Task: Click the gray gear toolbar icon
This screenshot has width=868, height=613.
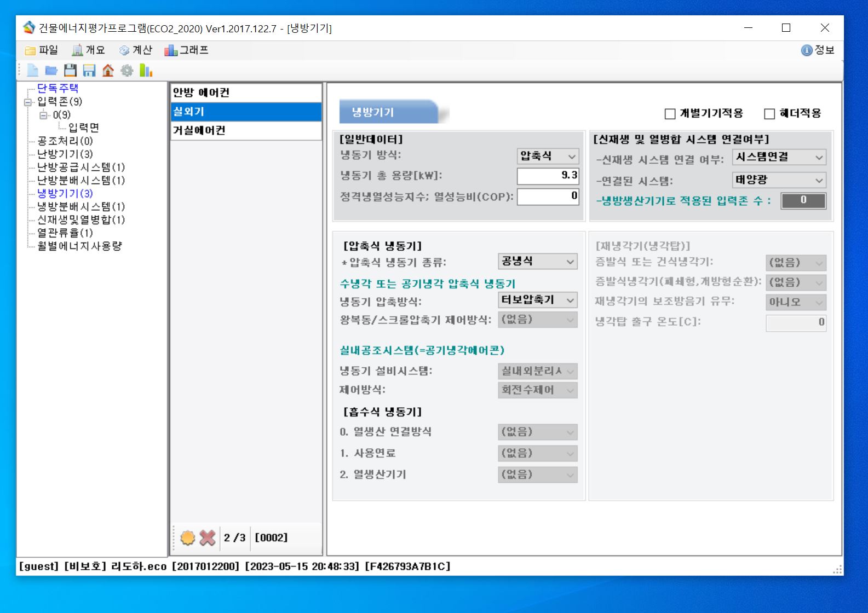Action: [x=127, y=70]
